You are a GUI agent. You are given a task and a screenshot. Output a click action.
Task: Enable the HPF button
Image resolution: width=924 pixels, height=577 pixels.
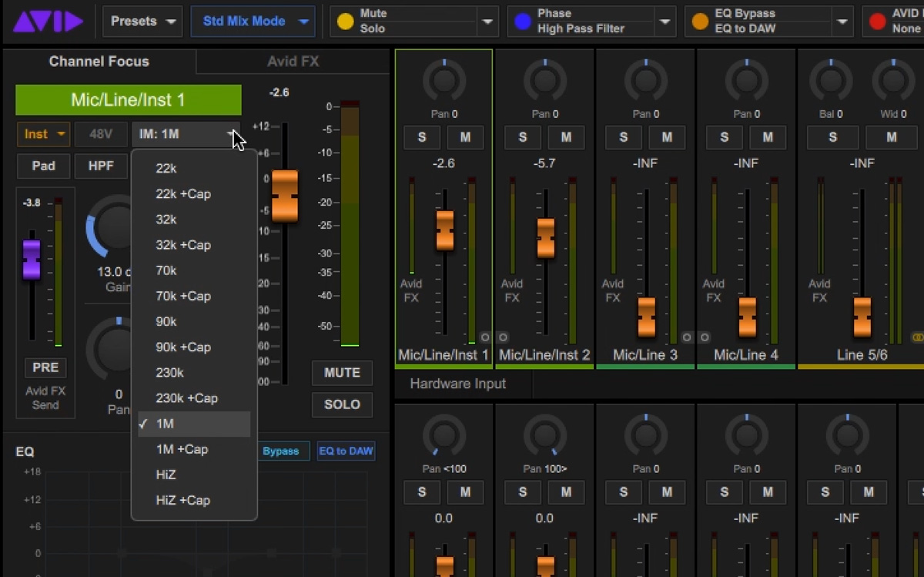pyautogui.click(x=101, y=166)
